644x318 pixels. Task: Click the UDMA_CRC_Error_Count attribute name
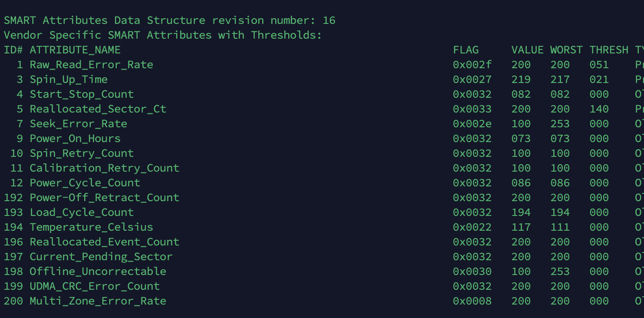pyautogui.click(x=95, y=286)
